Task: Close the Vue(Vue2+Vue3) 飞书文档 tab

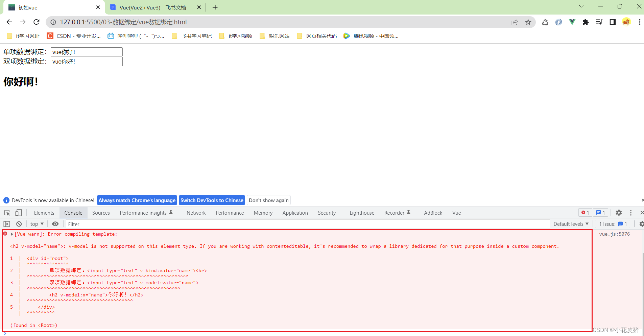Action: [x=199, y=7]
